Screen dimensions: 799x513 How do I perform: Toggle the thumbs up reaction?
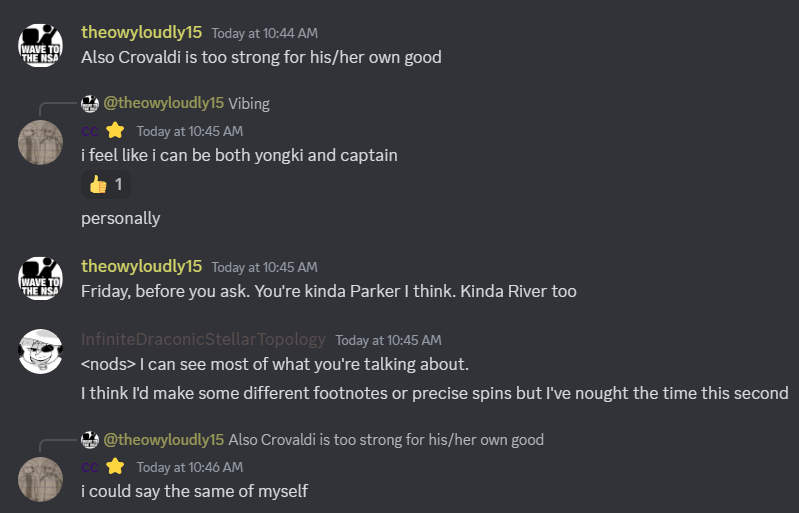point(105,185)
